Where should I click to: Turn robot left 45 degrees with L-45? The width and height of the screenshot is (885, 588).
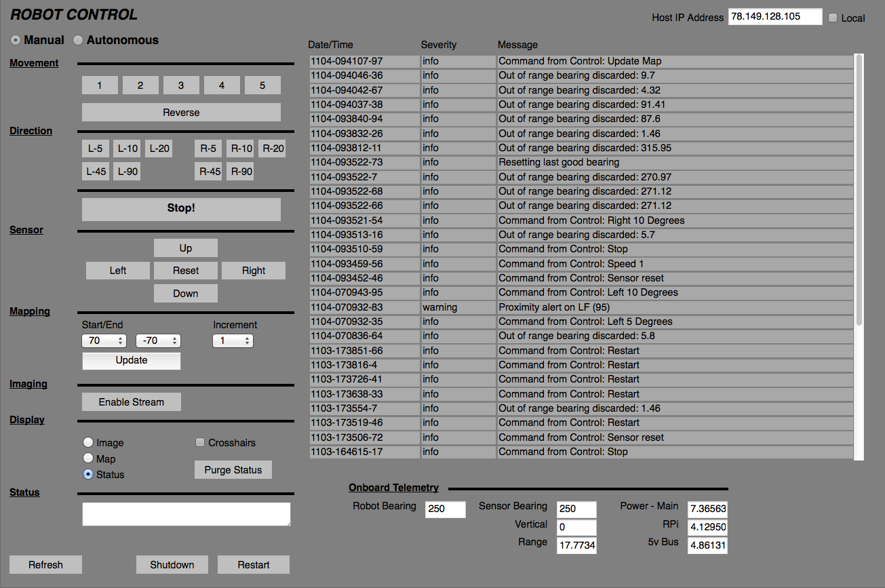[96, 171]
